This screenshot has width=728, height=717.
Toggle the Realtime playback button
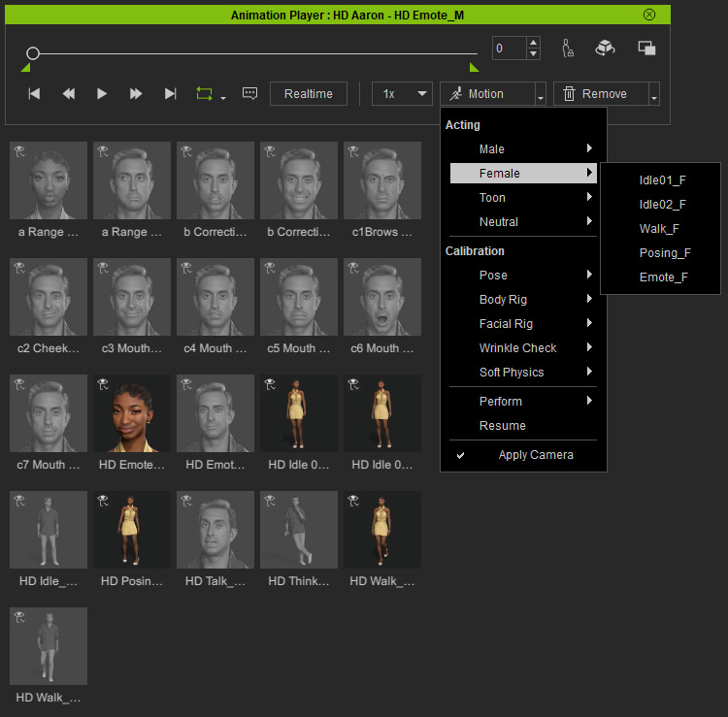tap(309, 94)
